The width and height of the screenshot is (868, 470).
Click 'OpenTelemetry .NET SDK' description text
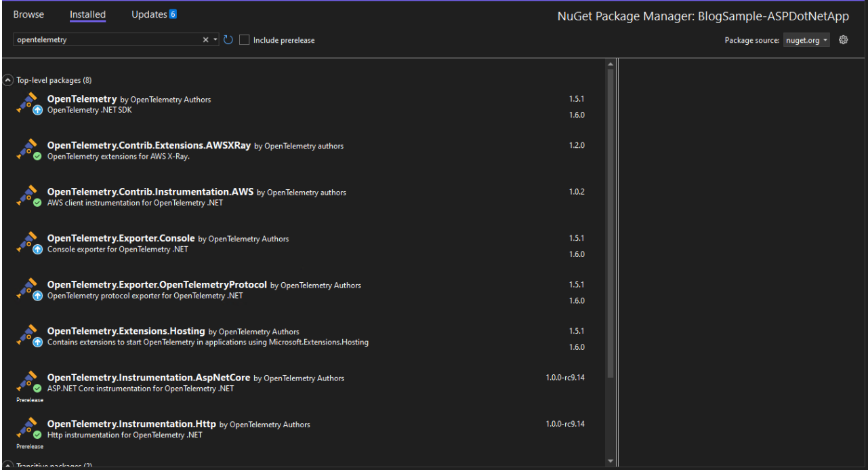89,110
